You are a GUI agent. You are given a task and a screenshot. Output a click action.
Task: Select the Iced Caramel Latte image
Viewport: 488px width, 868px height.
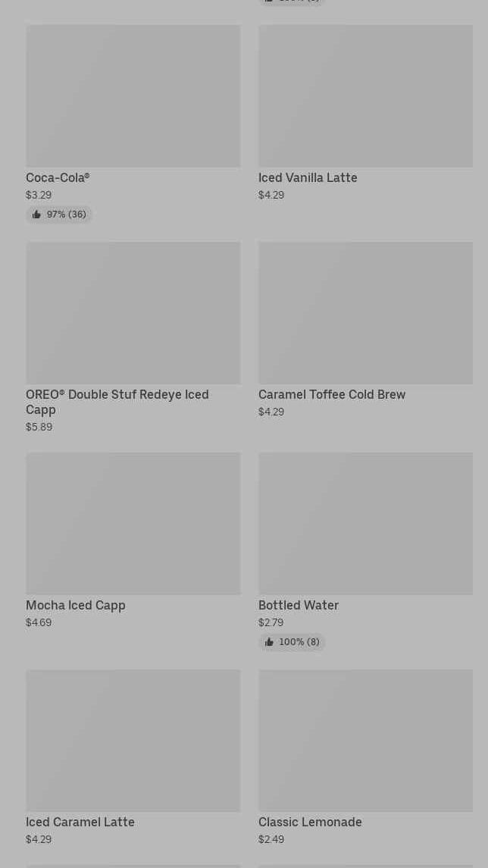pos(133,740)
